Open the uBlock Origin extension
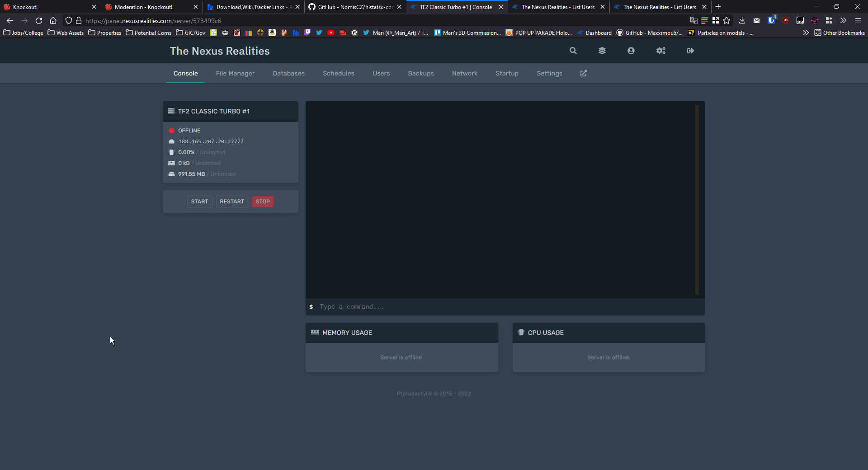 point(786,20)
